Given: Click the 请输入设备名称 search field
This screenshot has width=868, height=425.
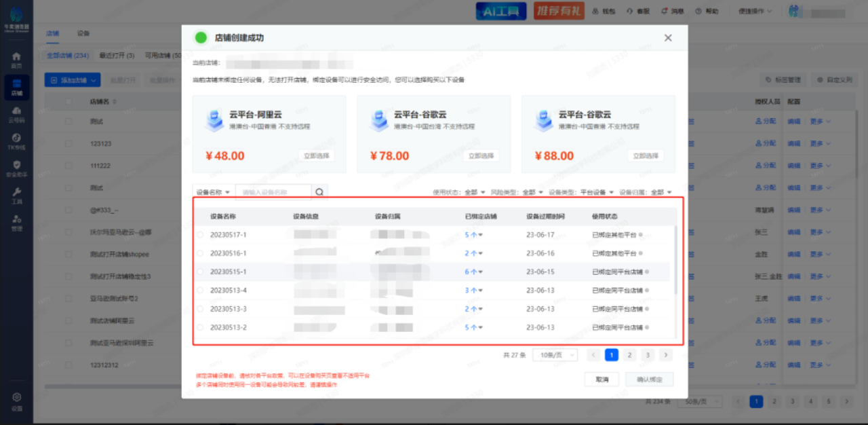Looking at the screenshot, I should click(273, 192).
